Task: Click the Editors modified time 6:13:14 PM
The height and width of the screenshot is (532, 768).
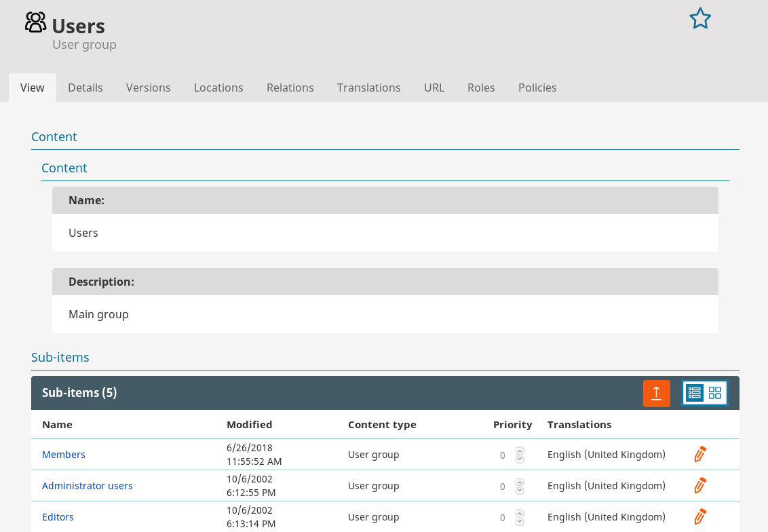Action: pyautogui.click(x=251, y=524)
